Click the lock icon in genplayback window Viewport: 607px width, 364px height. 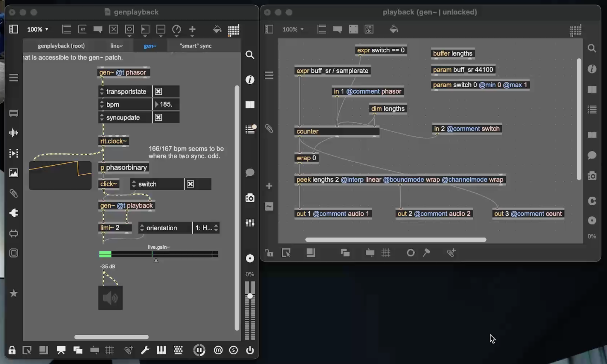(12, 350)
